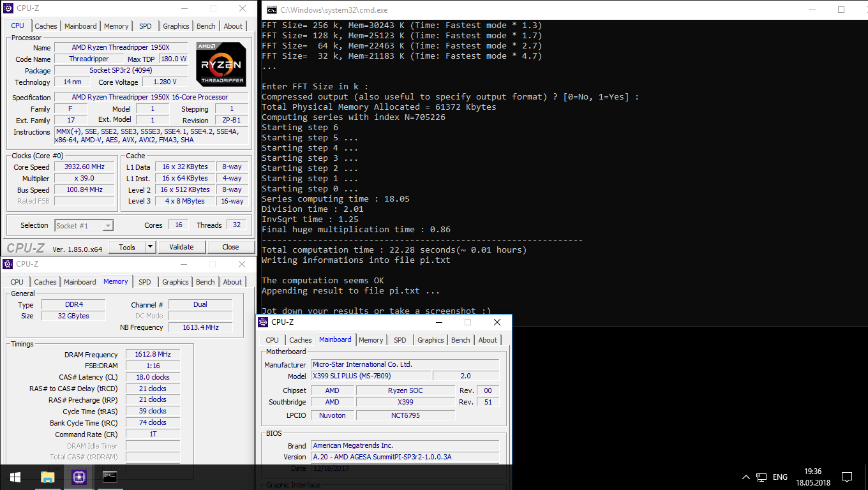The image size is (868, 490).
Task: Select Bench tab in Mainboard CPU-Z window
Action: pyautogui.click(x=460, y=340)
